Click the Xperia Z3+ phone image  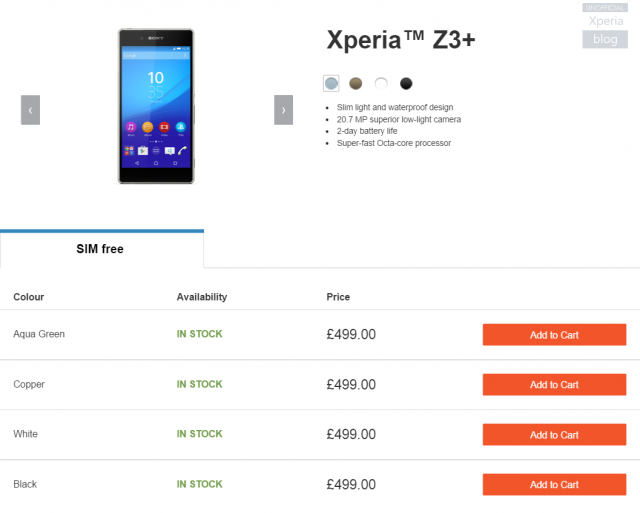(156, 105)
